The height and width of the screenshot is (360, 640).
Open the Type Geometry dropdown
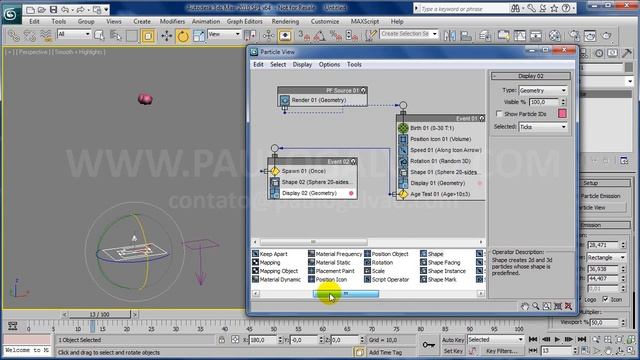pos(543,90)
